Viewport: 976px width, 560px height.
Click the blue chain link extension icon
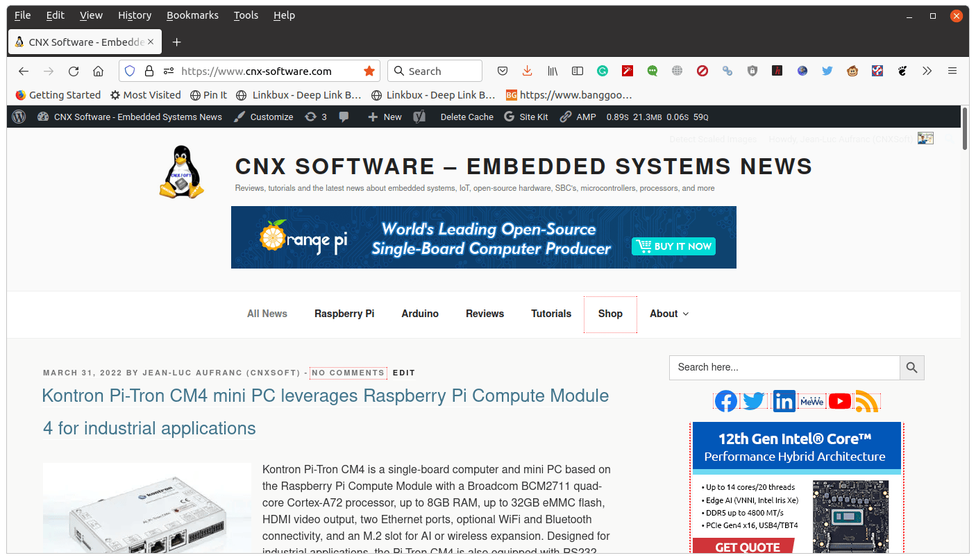(727, 71)
